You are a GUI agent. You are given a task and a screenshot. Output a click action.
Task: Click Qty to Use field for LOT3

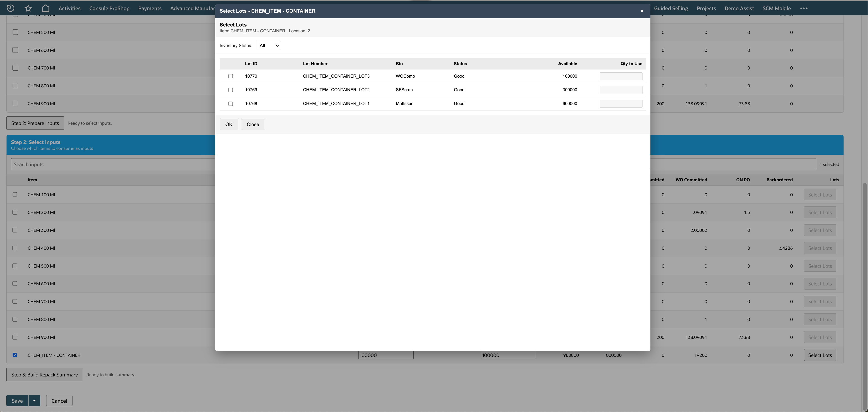[621, 76]
